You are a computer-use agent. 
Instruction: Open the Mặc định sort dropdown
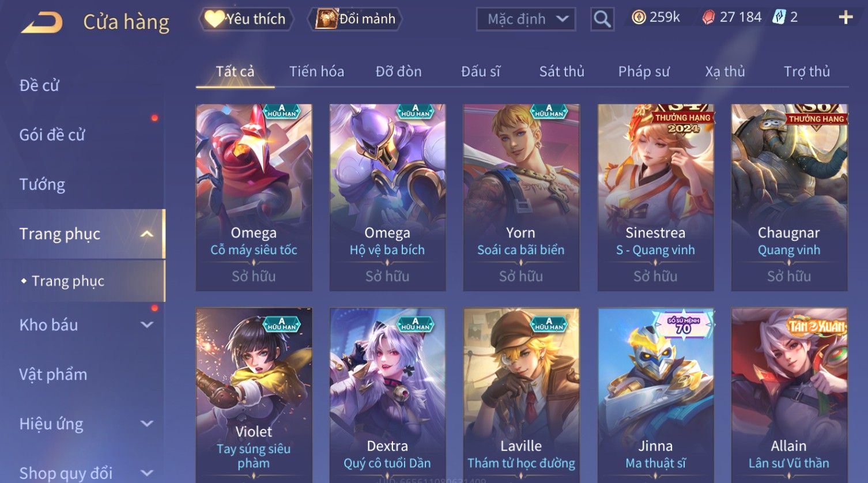526,19
